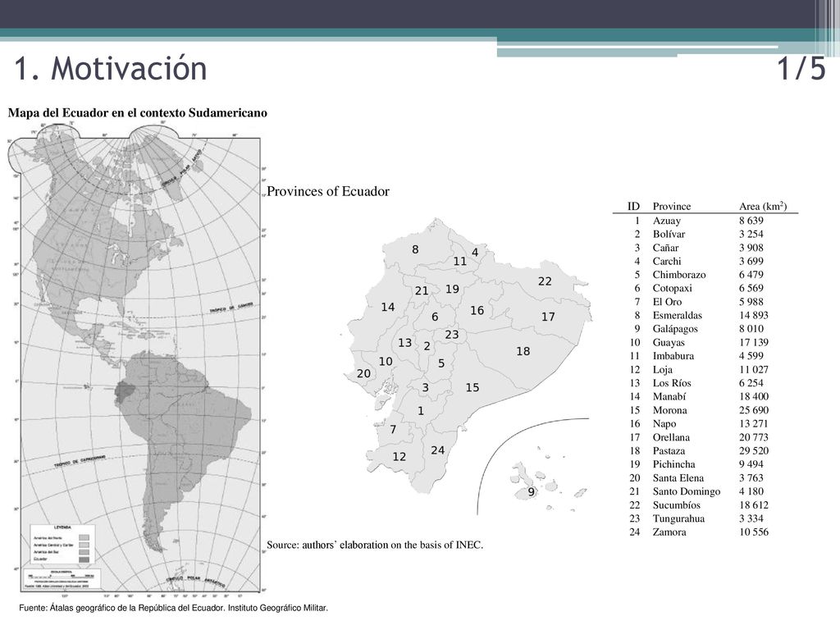This screenshot has height=630, width=840.
Task: Select the 'Zamora' table entry
Action: [669, 532]
